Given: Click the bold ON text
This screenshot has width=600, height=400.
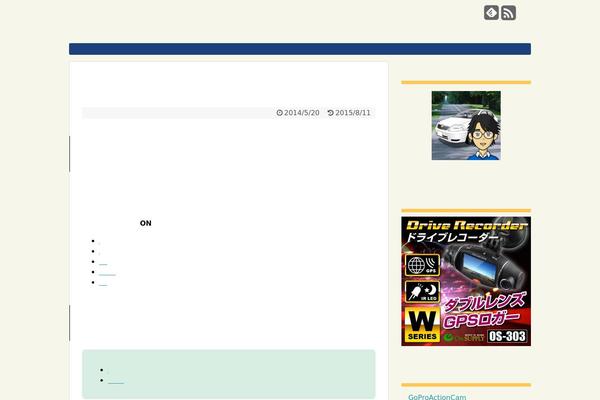Looking at the screenshot, I should [145, 223].
